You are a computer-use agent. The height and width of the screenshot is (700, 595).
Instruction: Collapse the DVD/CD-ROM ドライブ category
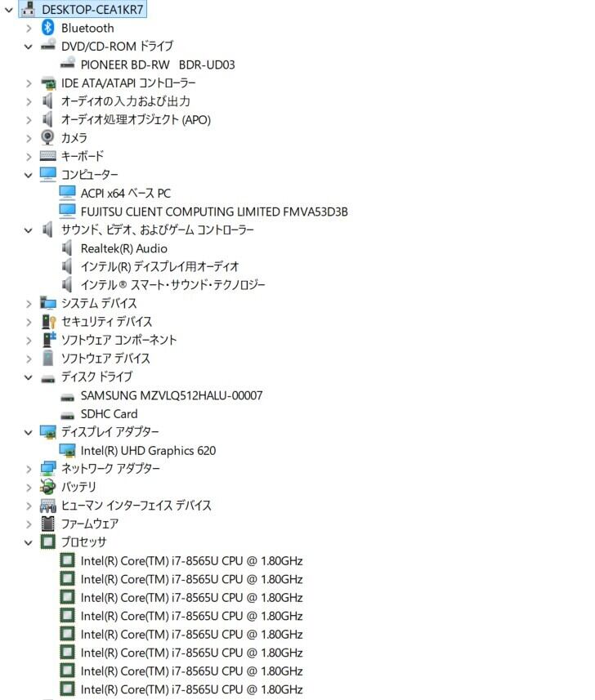coord(28,47)
